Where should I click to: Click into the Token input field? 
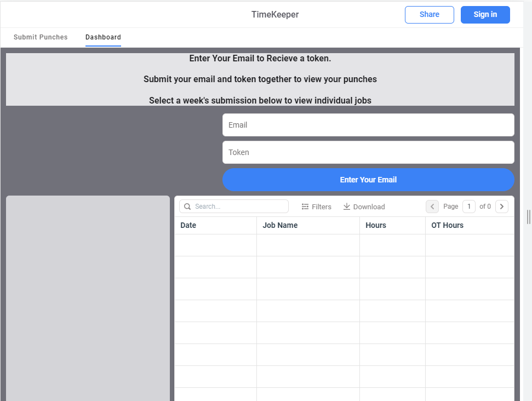click(368, 152)
